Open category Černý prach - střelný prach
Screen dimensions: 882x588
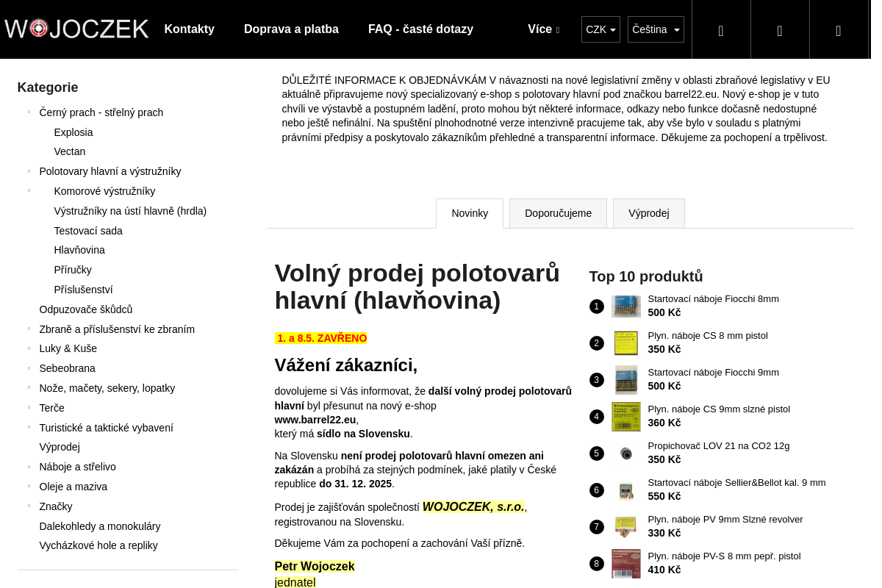click(x=101, y=112)
